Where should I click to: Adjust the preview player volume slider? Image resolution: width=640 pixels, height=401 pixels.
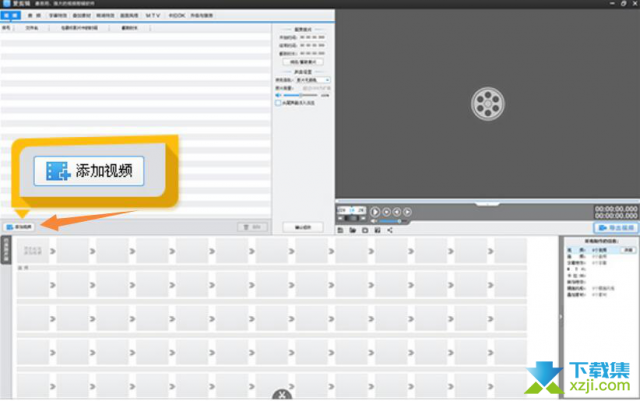[x=391, y=221]
